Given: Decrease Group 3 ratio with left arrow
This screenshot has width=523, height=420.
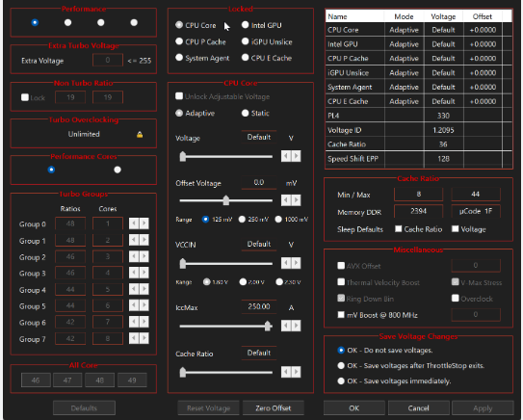Looking at the screenshot, I should coord(134,273).
